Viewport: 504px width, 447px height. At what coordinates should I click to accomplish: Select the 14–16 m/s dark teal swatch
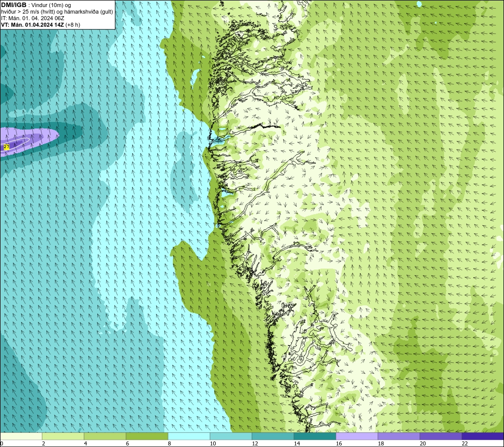click(x=315, y=436)
